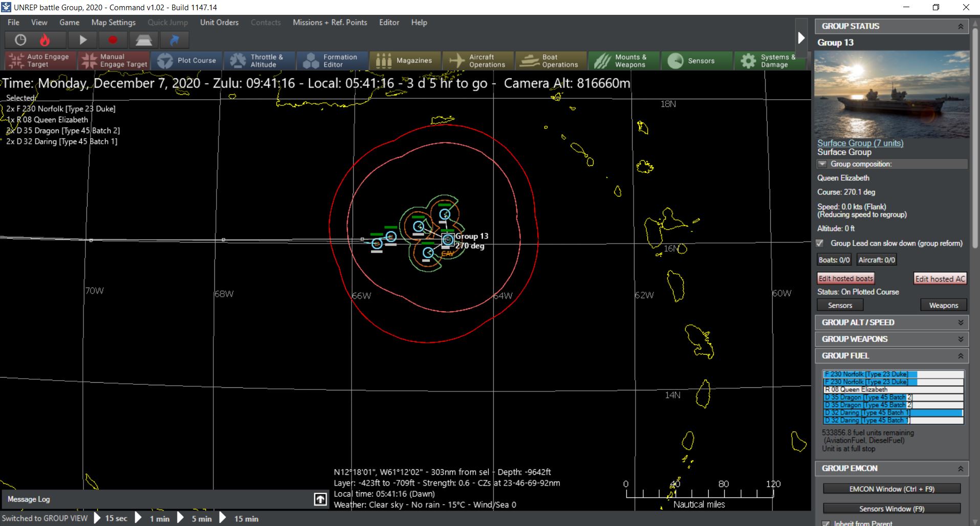Open the Formation Editor

pos(332,60)
